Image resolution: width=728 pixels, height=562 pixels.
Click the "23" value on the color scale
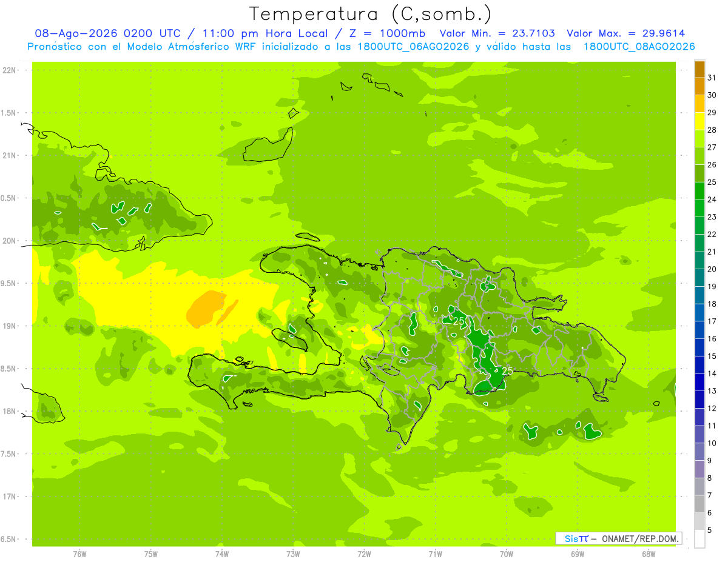712,216
